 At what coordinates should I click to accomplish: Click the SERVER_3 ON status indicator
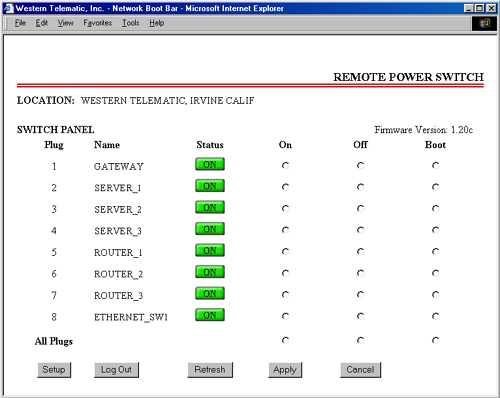click(210, 229)
